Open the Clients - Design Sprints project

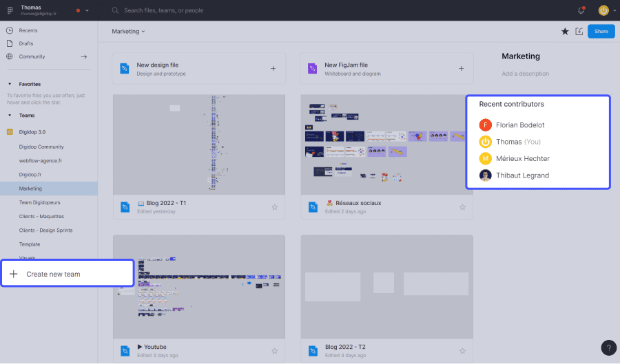[x=45, y=230]
